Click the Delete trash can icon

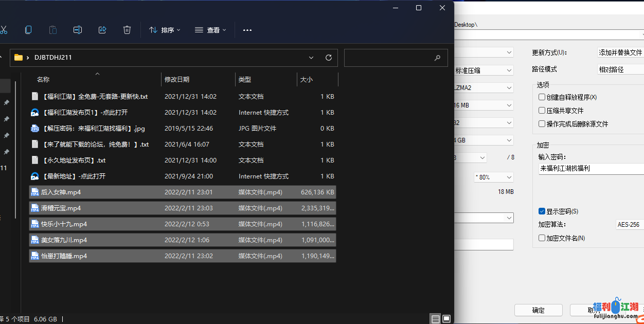point(127,30)
